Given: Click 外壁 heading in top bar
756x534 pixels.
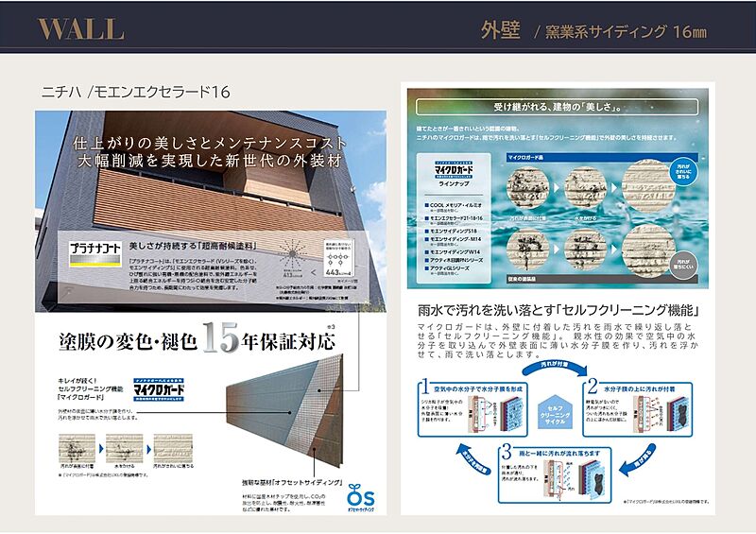Looking at the screenshot, I should coord(501,30).
